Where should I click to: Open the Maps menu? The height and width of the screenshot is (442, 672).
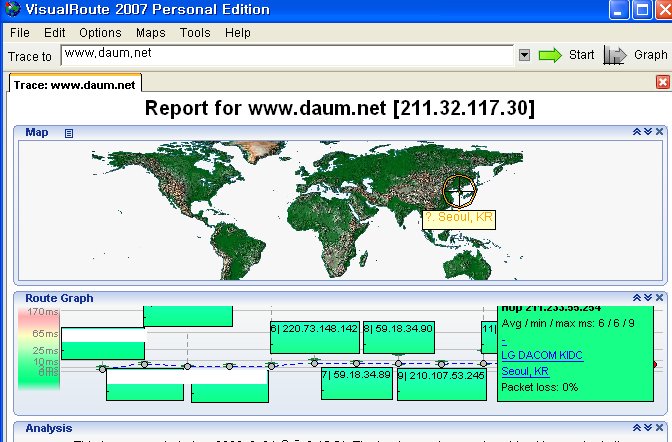coord(150,33)
